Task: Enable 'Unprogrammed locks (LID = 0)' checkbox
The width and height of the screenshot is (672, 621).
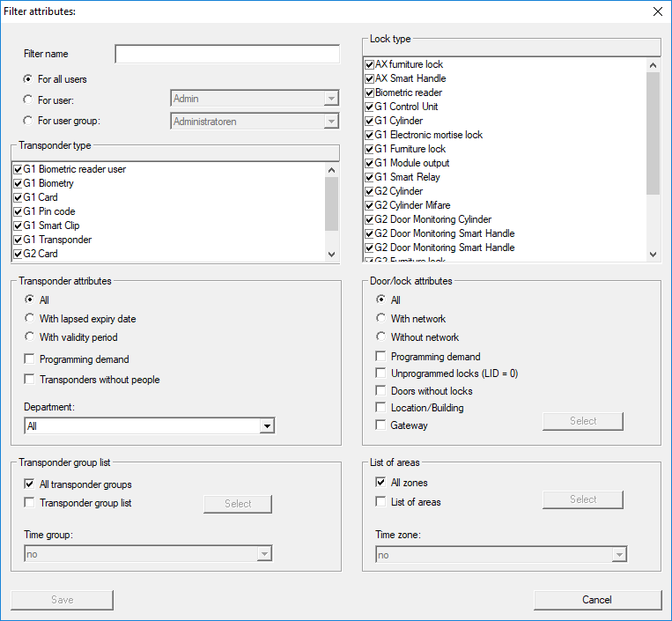Action: coord(380,373)
